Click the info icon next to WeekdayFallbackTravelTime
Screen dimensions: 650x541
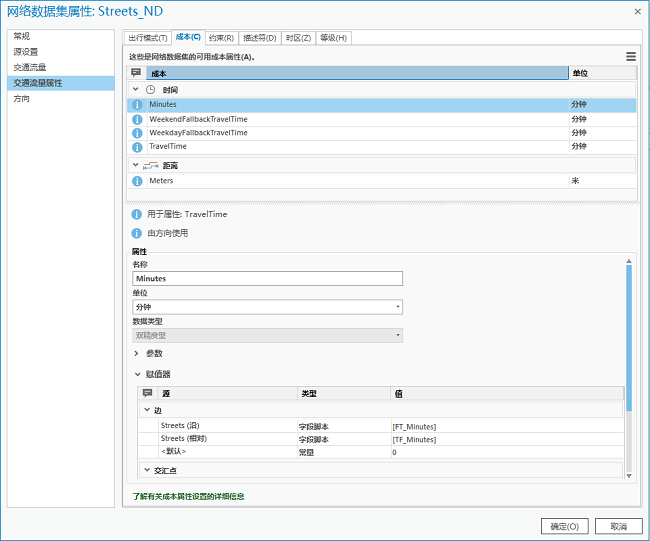(x=137, y=132)
